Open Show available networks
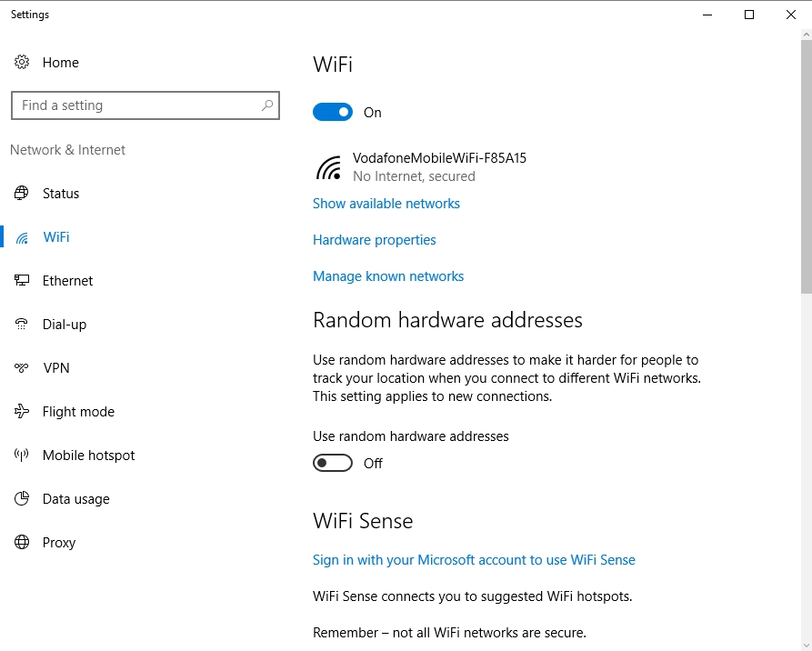The width and height of the screenshot is (812, 651). pos(386,203)
